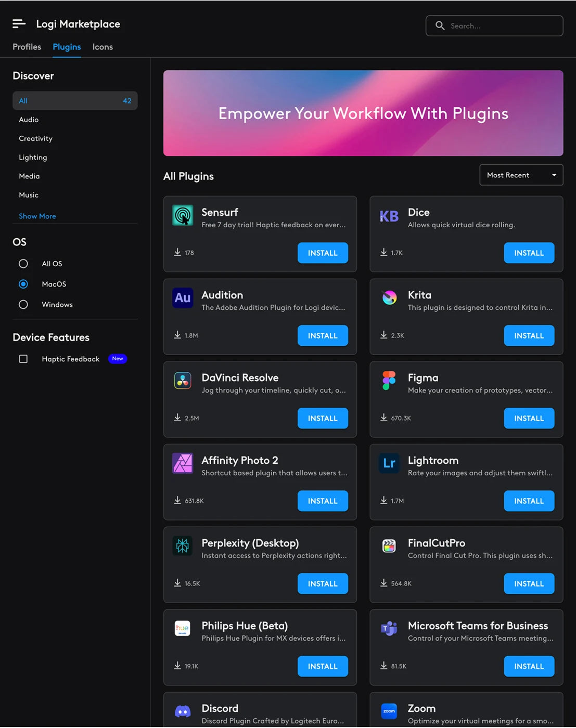The width and height of the screenshot is (576, 728).
Task: Open the Dice KB plugin icon
Action: 389,216
